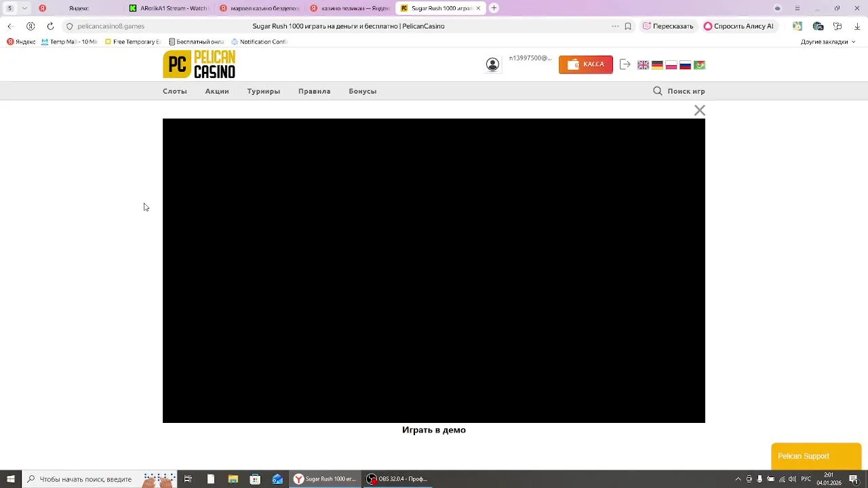The image size is (868, 488).
Task: Open the Pelican Support chat
Action: click(816, 456)
